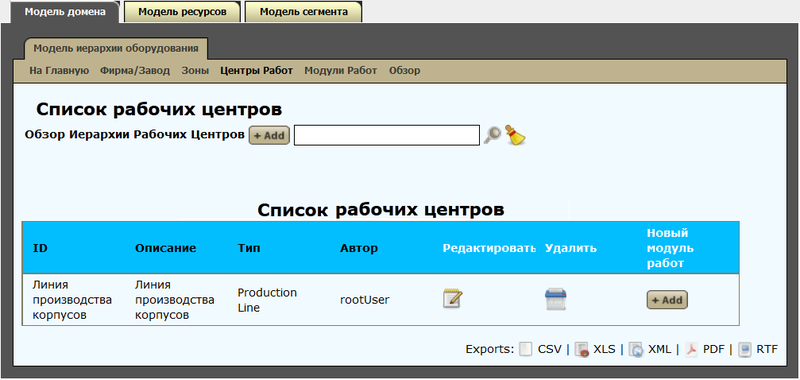Click +Add button next to search field
Image resolution: width=800 pixels, height=380 pixels.
pos(269,136)
